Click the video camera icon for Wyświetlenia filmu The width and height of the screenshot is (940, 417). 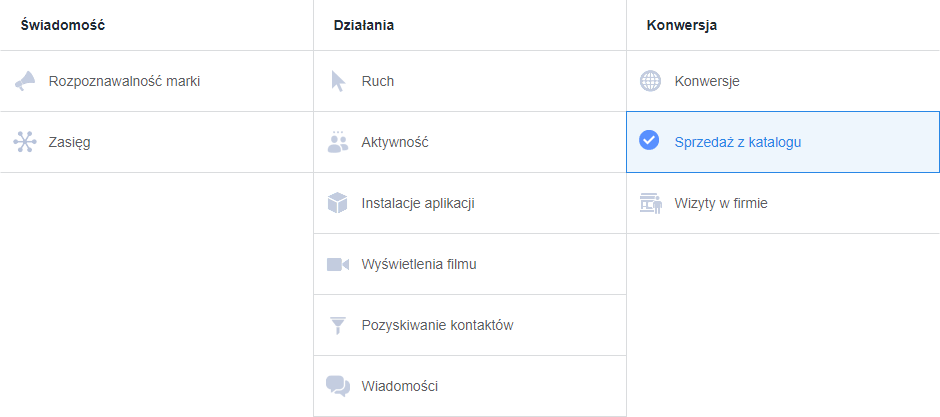[x=338, y=264]
